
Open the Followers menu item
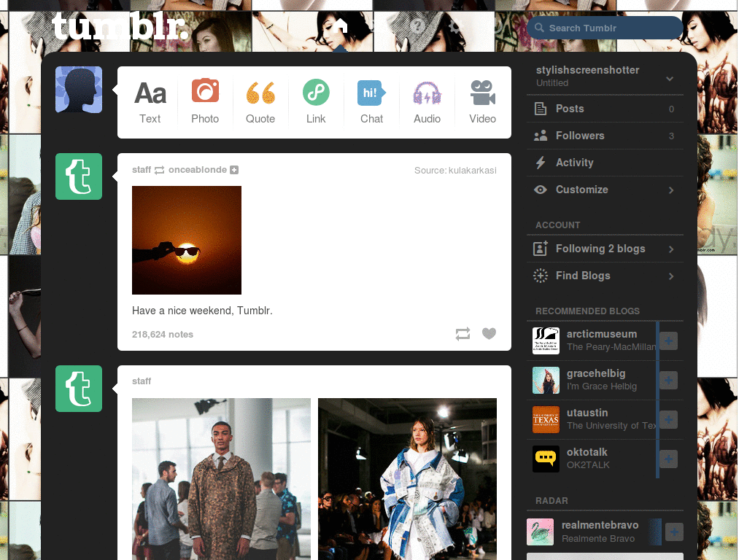(x=605, y=136)
